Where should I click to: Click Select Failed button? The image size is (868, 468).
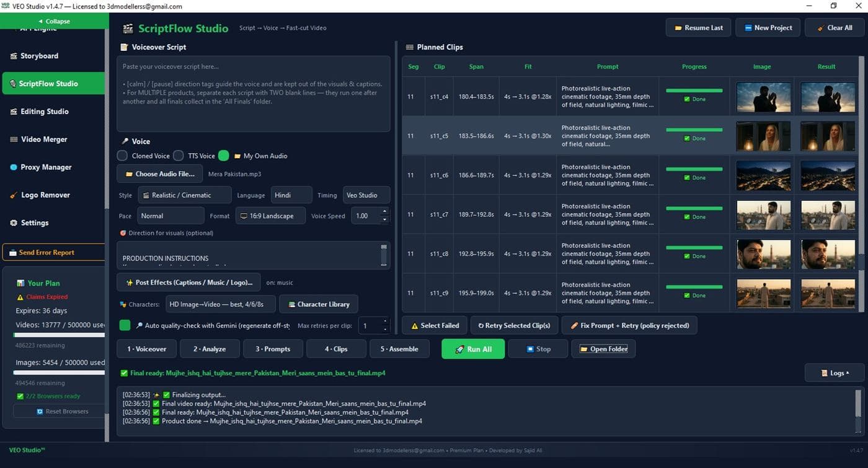pyautogui.click(x=435, y=325)
